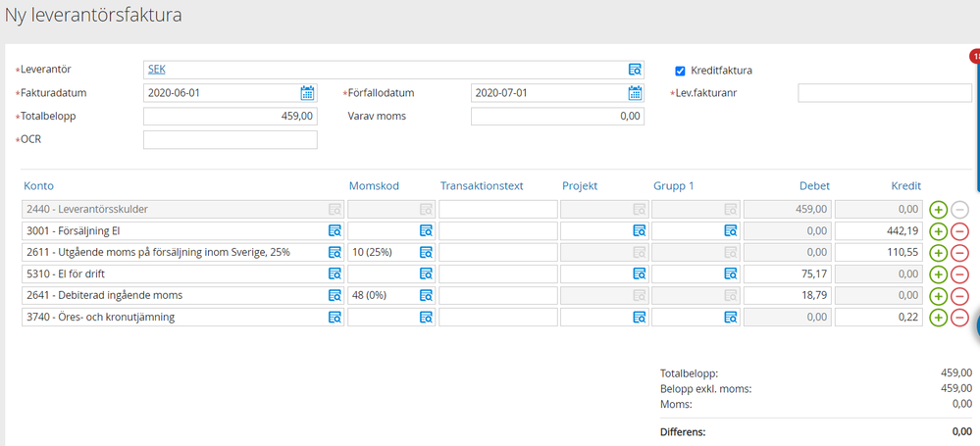The width and height of the screenshot is (980, 446).
Task: Open Projekt lookup on 5310 row
Action: tap(639, 274)
